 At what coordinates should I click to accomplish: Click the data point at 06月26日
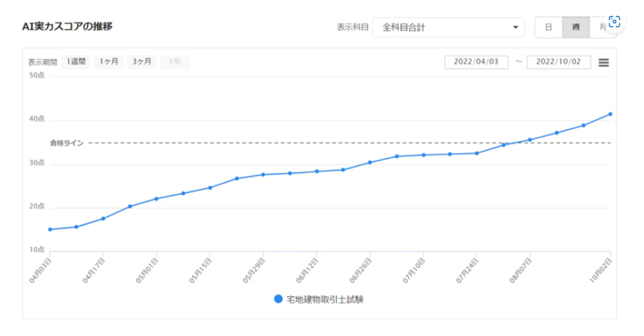tap(370, 162)
